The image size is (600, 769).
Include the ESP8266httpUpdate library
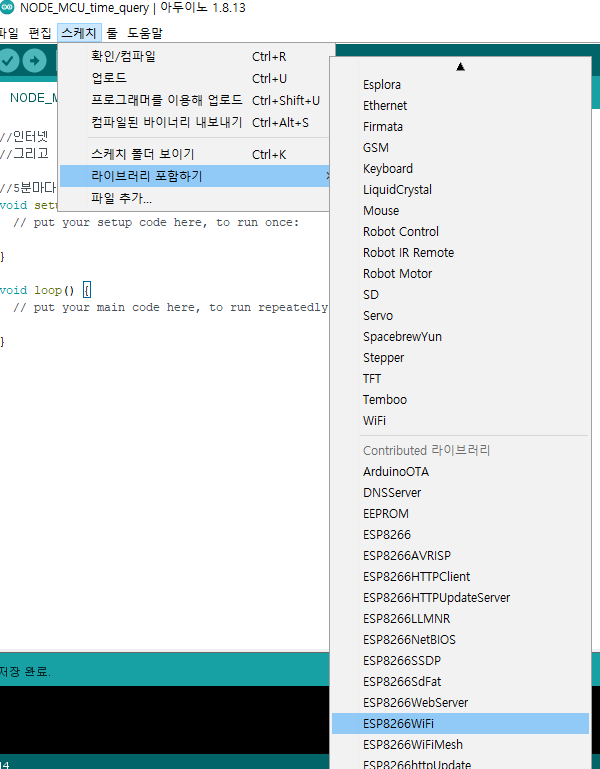coord(460,763)
